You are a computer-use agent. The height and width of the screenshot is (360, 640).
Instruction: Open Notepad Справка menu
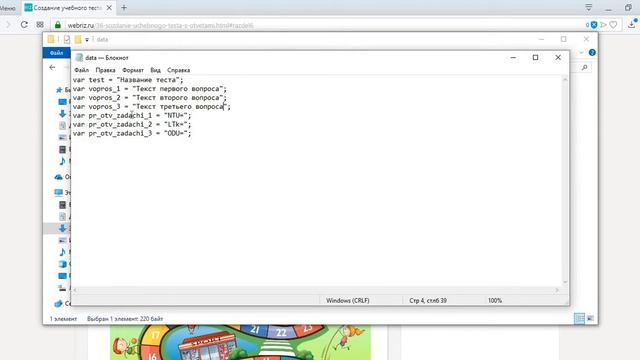pos(179,70)
